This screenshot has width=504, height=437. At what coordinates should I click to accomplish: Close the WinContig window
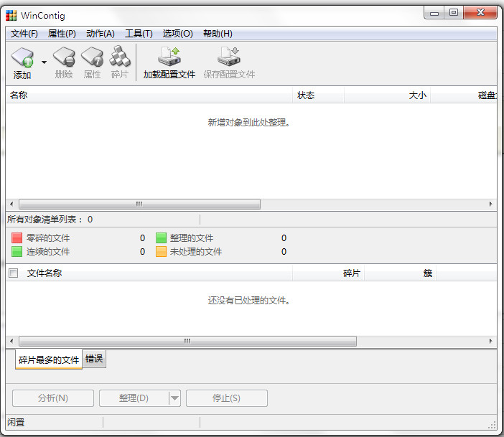coord(480,12)
